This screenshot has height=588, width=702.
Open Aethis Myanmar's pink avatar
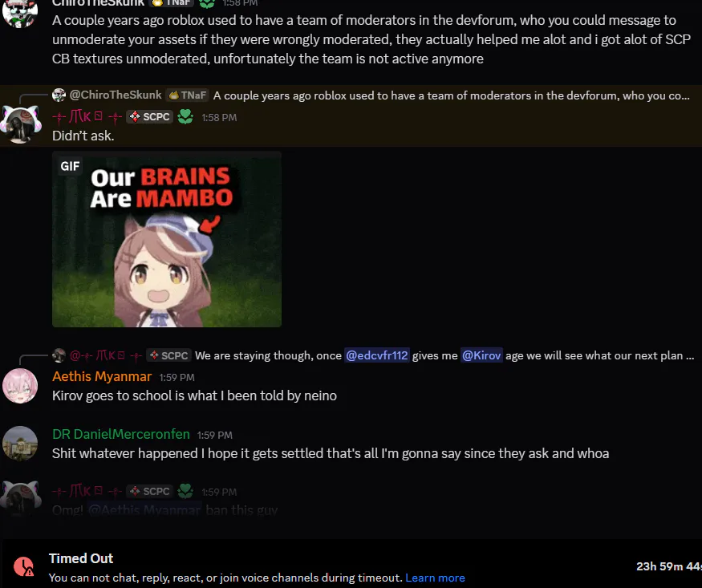tap(20, 386)
